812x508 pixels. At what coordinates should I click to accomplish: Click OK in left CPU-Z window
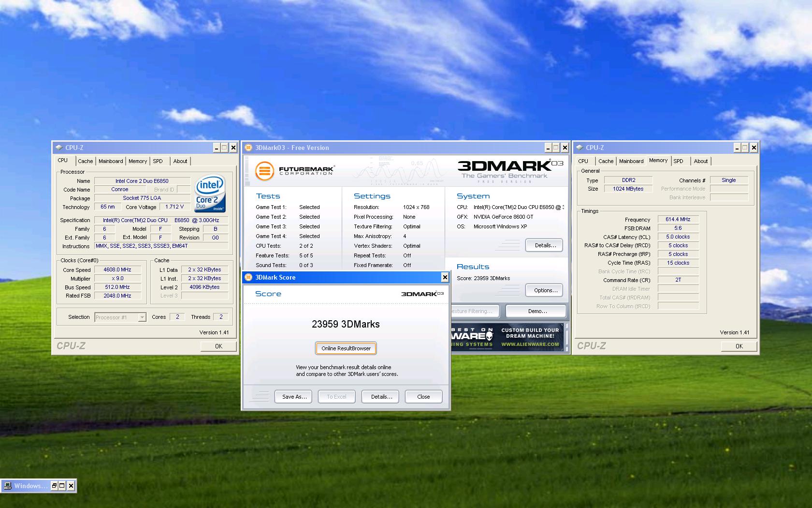[x=218, y=346]
